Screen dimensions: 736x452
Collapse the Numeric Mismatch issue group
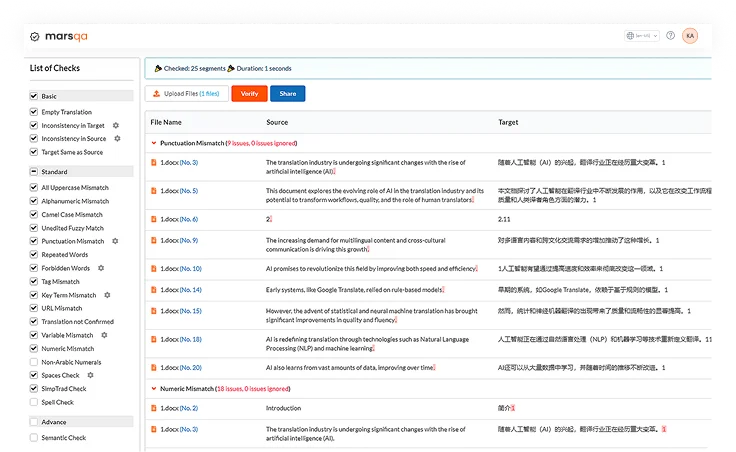pos(153,387)
